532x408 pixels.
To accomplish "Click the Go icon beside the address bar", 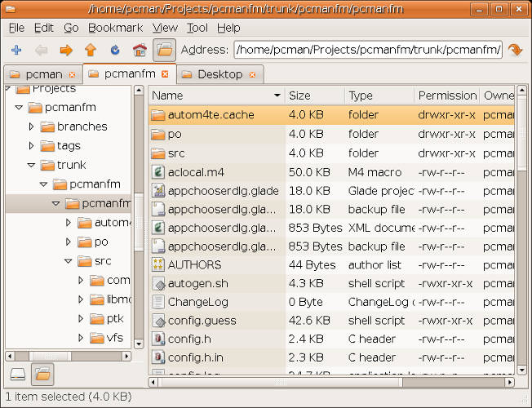I will coord(515,50).
